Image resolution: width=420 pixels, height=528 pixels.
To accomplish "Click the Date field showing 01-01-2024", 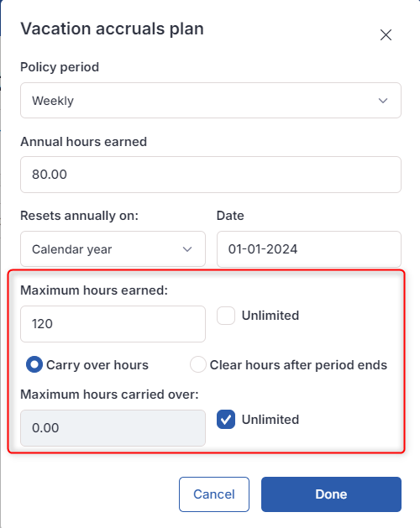I will pyautogui.click(x=309, y=249).
